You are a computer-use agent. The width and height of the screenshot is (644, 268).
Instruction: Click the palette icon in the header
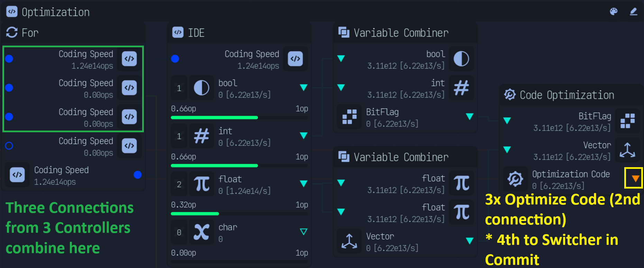coord(614,12)
